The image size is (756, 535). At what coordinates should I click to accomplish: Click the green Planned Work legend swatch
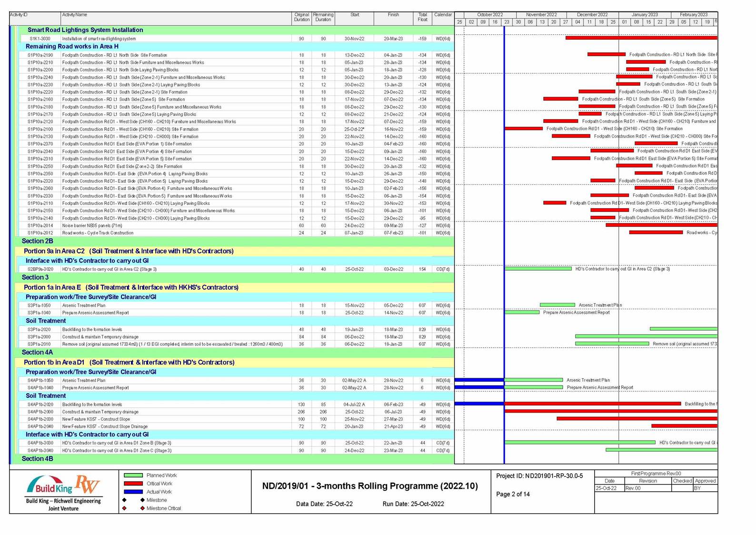[133, 475]
